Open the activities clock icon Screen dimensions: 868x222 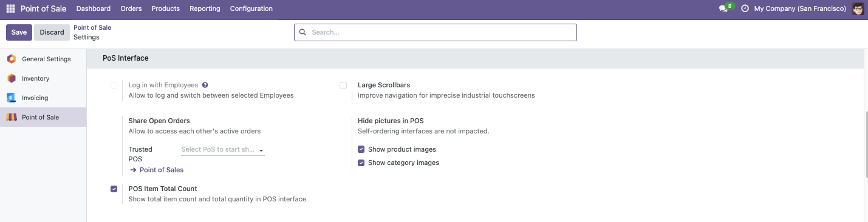click(745, 8)
